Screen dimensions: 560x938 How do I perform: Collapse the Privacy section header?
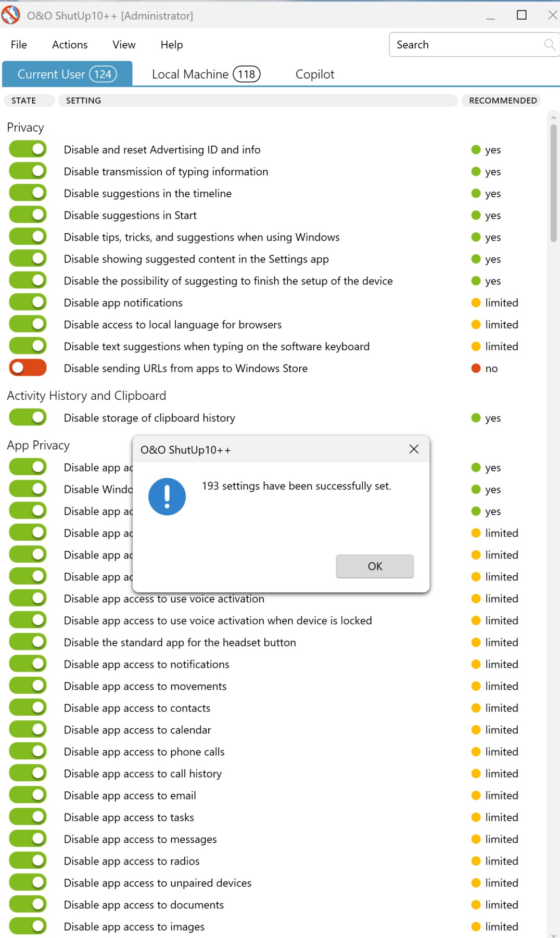[26, 128]
